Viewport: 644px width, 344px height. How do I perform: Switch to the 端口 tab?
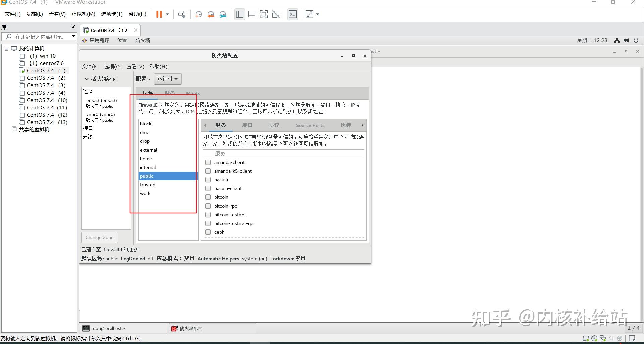247,125
